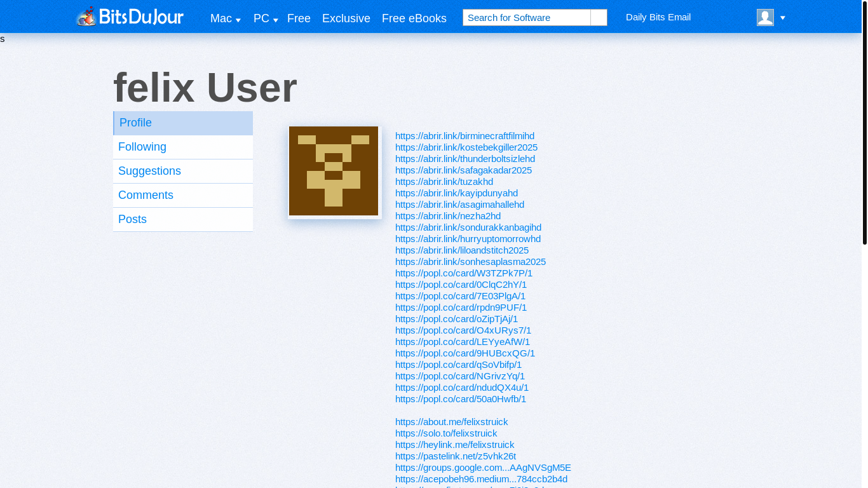
Task: Select the Profile sidebar tab
Action: point(183,123)
